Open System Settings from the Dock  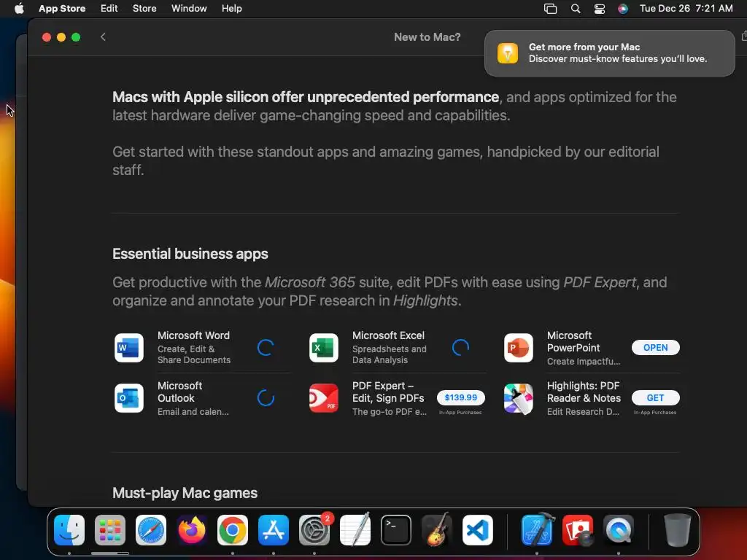click(314, 530)
